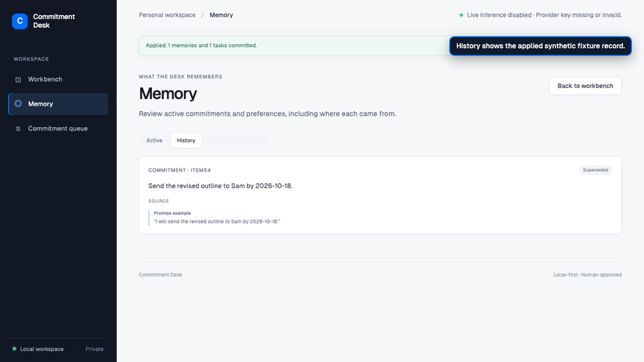This screenshot has height=362, width=644.
Task: Switch to the Active tab
Action: point(154,141)
